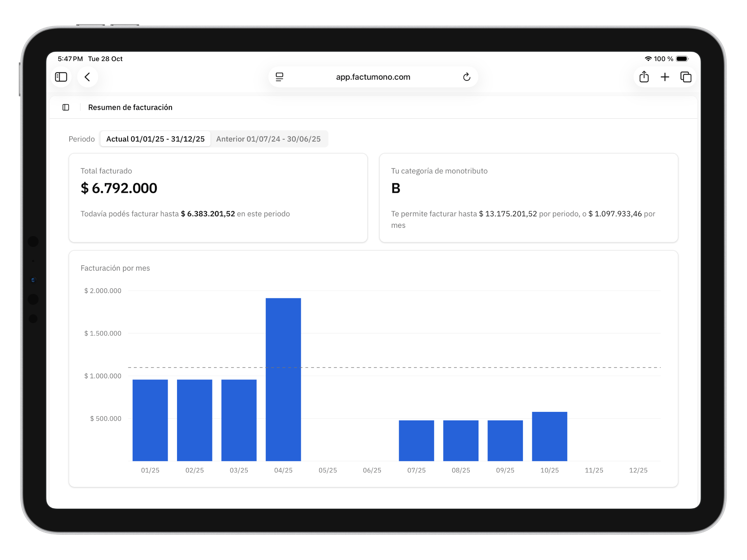
Task: Toggle Safari sidebar icon
Action: tap(61, 77)
